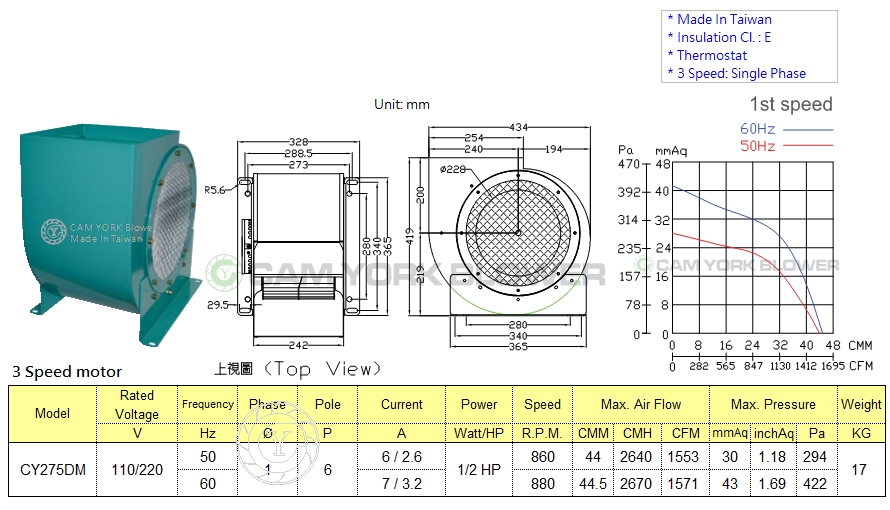Viewport: 890px width, 510px height.
Task: Click the 'Power' column header
Action: click(x=479, y=404)
